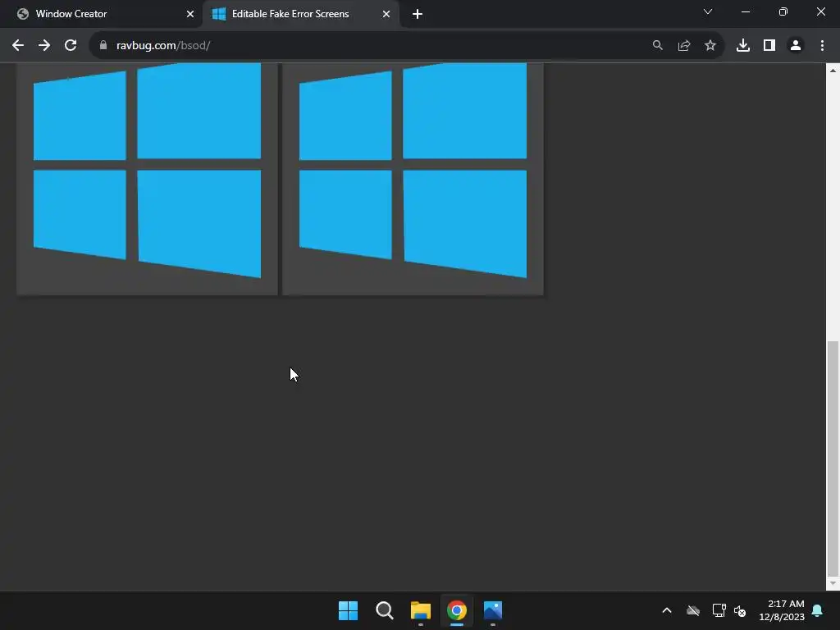Click the address bar URL ravbug.com/bsod/
The width and height of the screenshot is (840, 630).
[x=163, y=46]
